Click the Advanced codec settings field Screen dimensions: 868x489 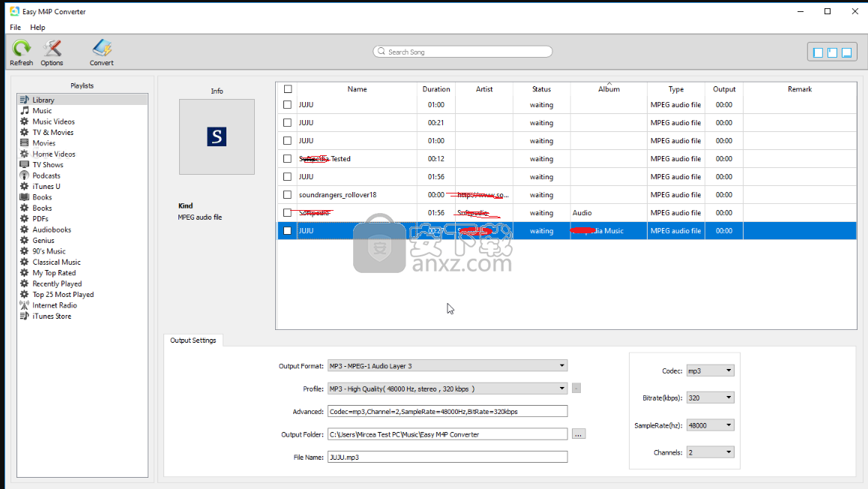coord(447,412)
